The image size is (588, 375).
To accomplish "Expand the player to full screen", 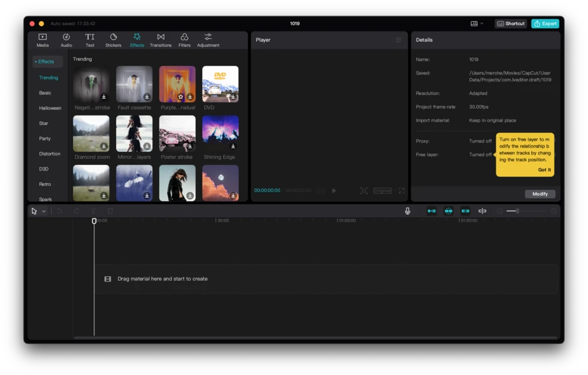I will click(x=401, y=191).
